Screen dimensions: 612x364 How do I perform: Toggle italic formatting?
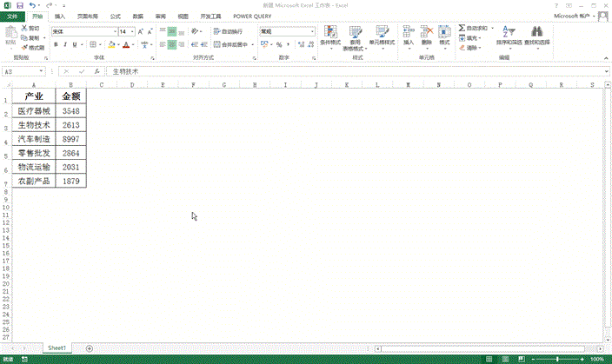click(x=67, y=44)
